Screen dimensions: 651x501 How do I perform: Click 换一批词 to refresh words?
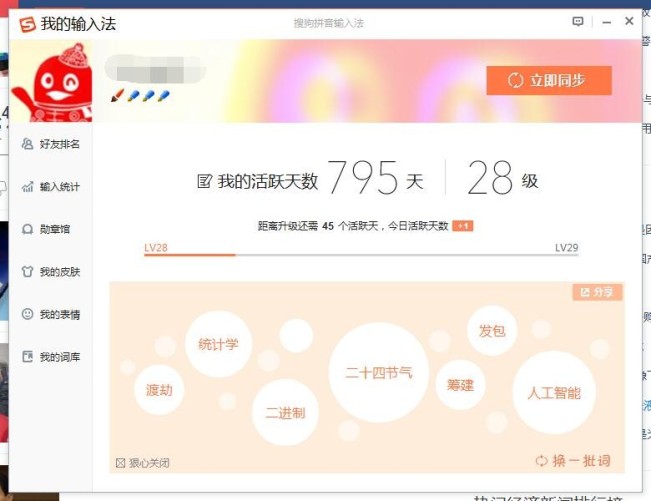[573, 461]
